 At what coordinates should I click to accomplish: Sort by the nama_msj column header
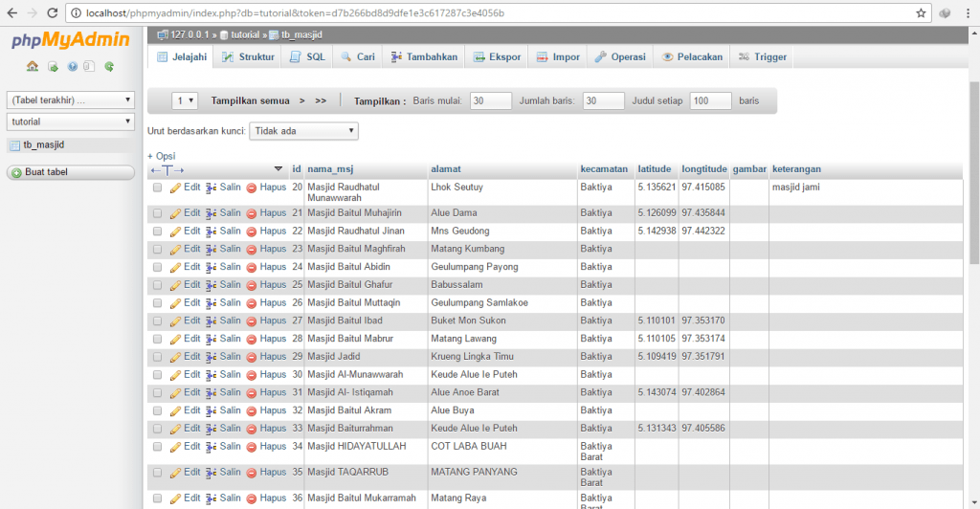(x=330, y=169)
